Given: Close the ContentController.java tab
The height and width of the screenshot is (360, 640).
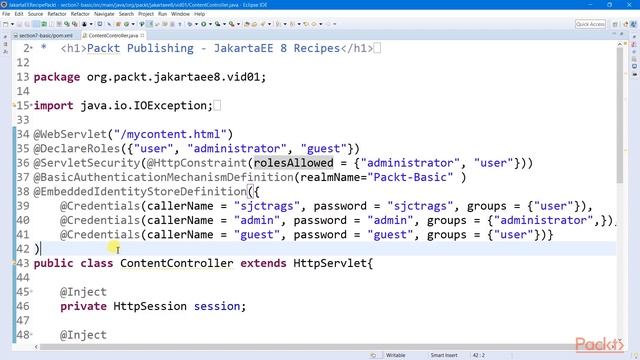Looking at the screenshot, I should coord(142,36).
